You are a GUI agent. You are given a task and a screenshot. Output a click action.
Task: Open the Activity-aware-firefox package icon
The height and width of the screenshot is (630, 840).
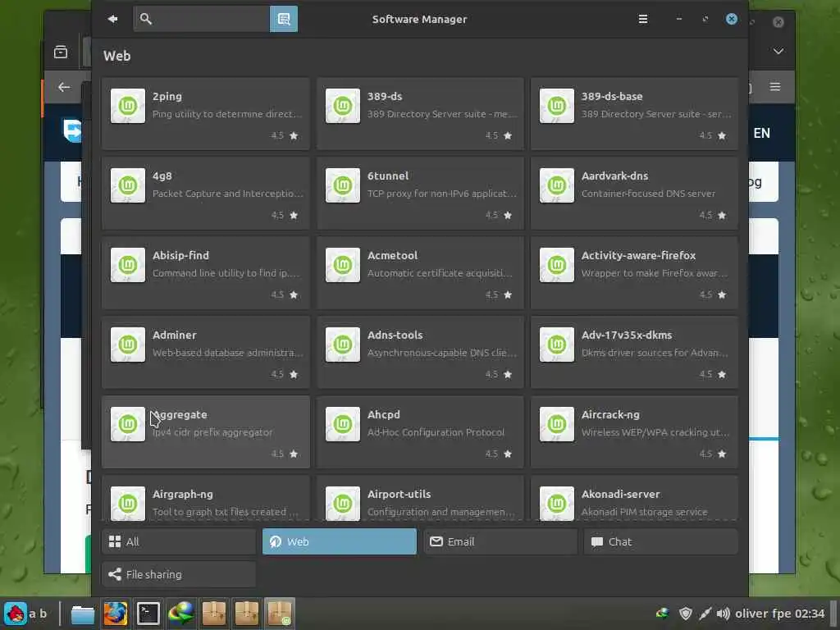tap(557, 265)
